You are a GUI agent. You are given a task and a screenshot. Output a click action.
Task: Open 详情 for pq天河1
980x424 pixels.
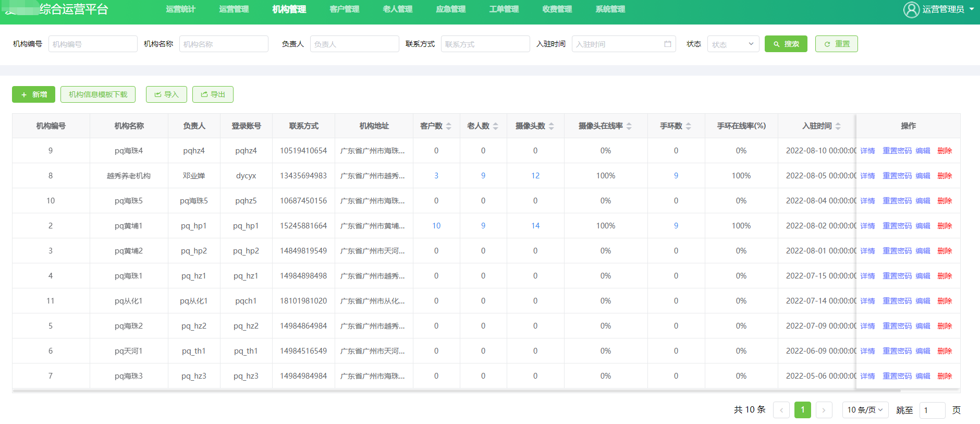pos(867,351)
